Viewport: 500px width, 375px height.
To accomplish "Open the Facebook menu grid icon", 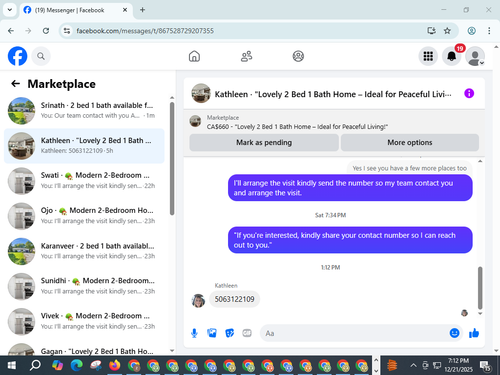I will tap(428, 56).
